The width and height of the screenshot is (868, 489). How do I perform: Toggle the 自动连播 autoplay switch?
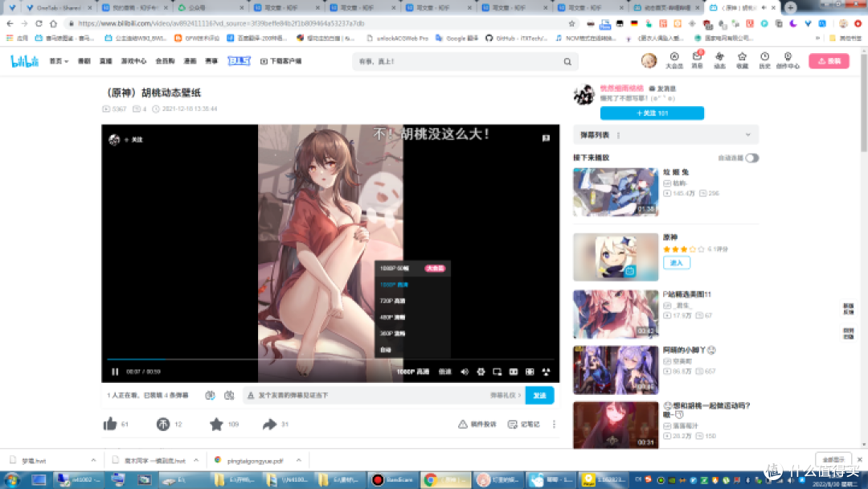(x=751, y=158)
